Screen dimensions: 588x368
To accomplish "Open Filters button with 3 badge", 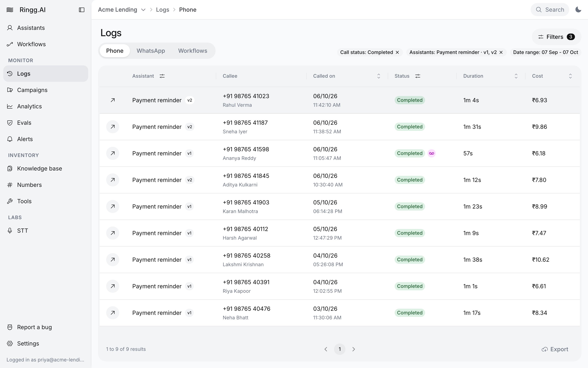I will (556, 37).
